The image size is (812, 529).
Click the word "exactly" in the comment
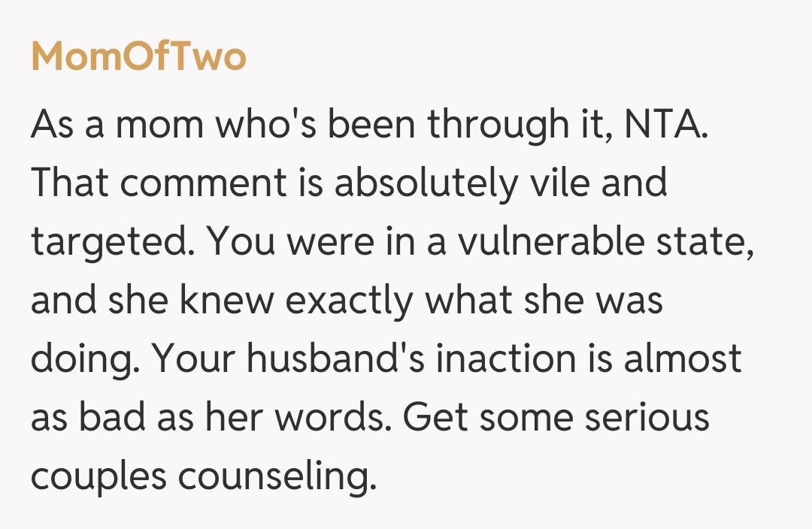pyautogui.click(x=352, y=299)
